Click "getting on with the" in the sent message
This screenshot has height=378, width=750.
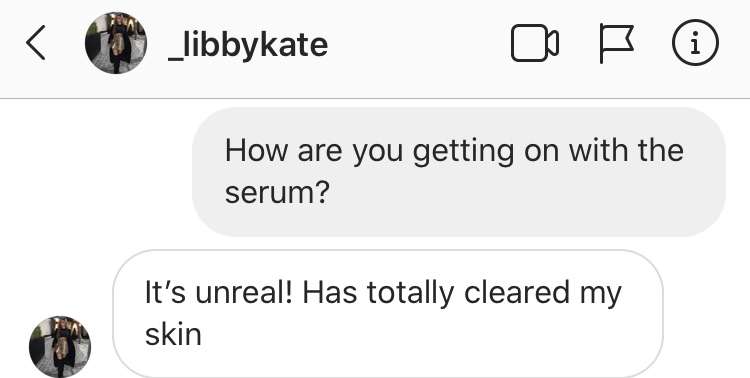point(548,152)
